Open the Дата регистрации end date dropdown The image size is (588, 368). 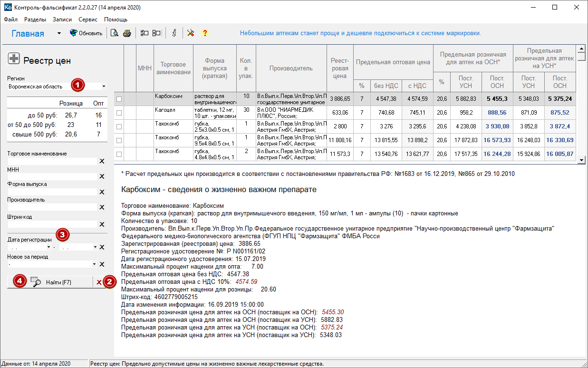[x=95, y=247]
